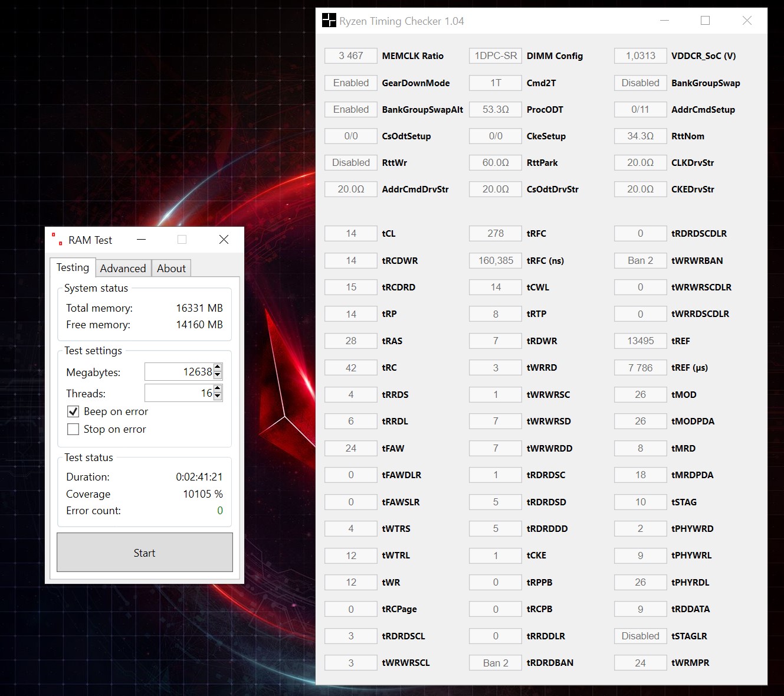The height and width of the screenshot is (696, 784).
Task: Click the BankGroupSwap Disabled field
Action: [x=641, y=83]
